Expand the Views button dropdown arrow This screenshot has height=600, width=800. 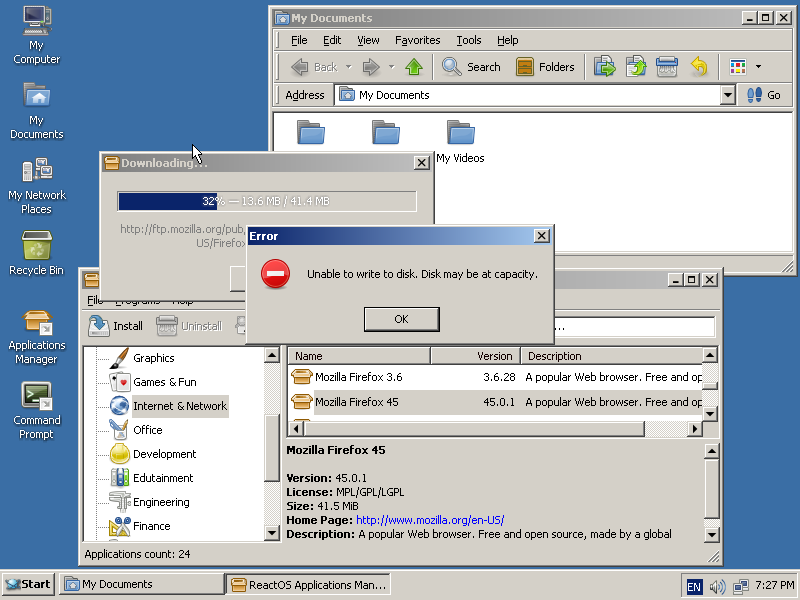point(758,67)
